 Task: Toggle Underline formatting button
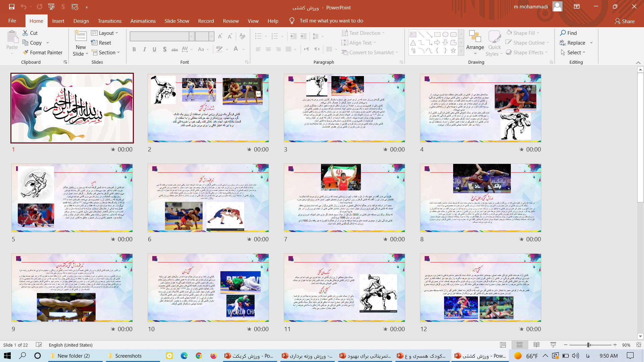tap(154, 49)
